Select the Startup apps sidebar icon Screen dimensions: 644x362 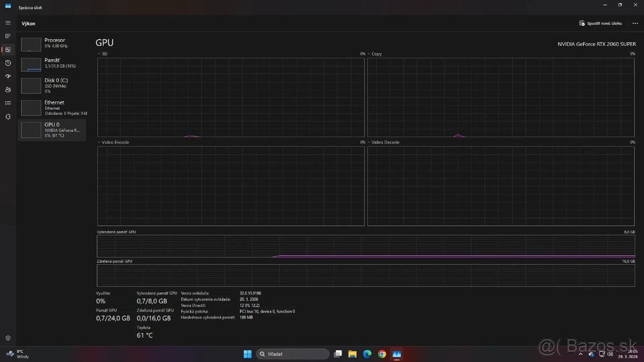pyautogui.click(x=8, y=76)
